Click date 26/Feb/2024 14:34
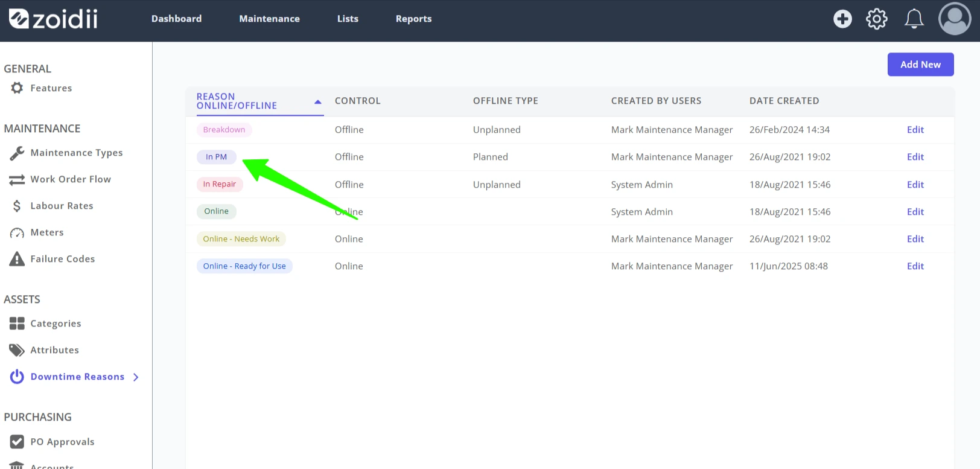980x469 pixels. [x=789, y=130]
